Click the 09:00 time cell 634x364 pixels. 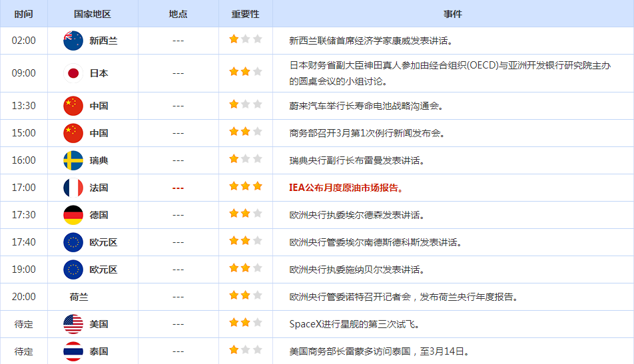[23, 73]
